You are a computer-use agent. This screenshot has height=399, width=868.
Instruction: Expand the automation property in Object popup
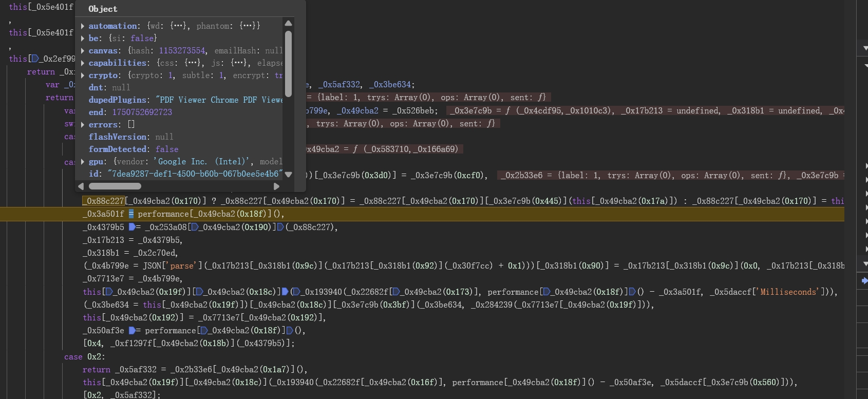83,26
